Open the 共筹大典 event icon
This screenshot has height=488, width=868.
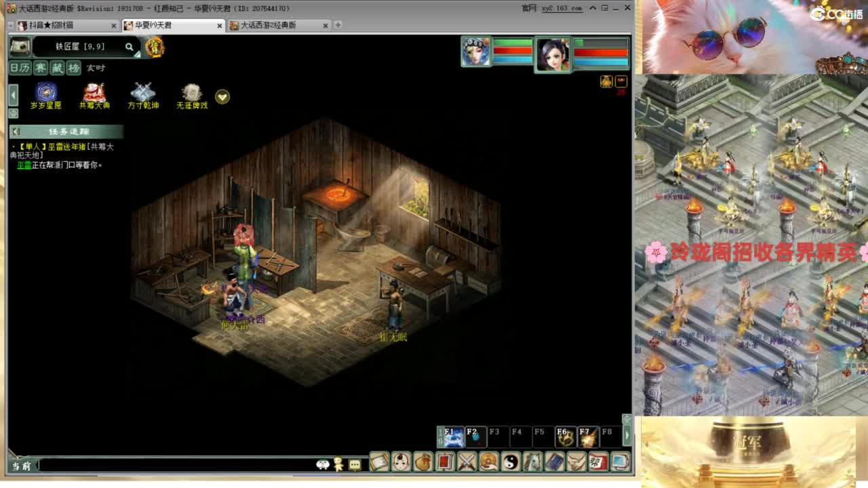(94, 96)
